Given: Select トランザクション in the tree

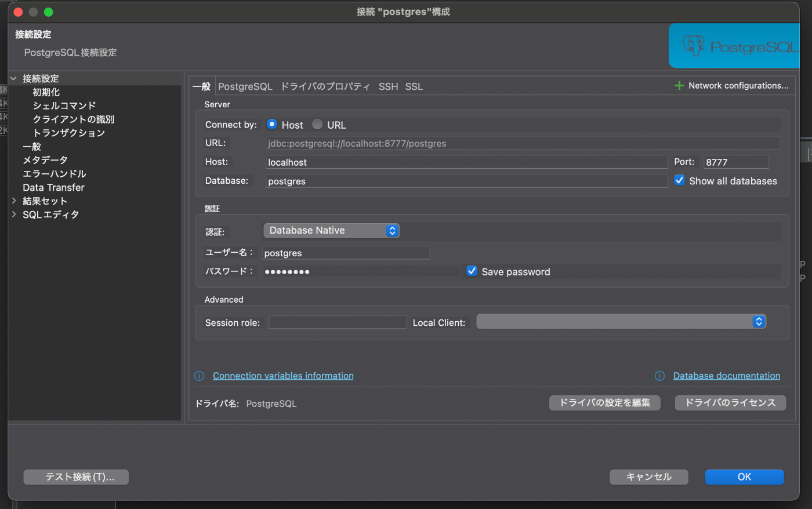Looking at the screenshot, I should 69,133.
